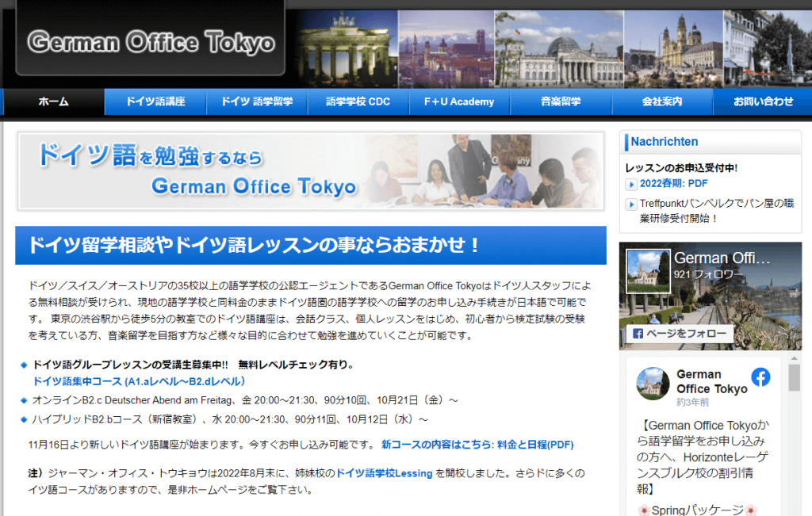812x516 pixels.
Task: Open the 語学学校 CDC menu item
Action: click(x=358, y=101)
